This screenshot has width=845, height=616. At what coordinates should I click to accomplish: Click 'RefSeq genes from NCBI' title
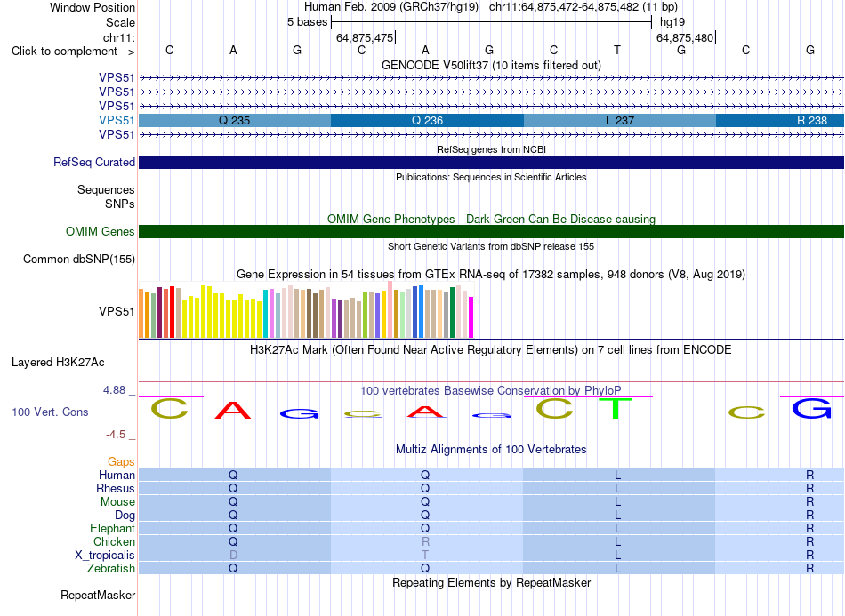tap(491, 149)
